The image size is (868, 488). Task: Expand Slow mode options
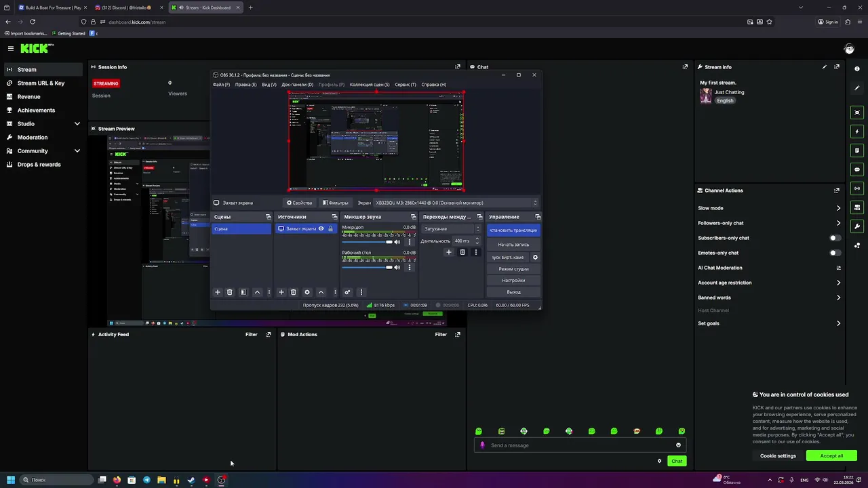click(x=838, y=208)
